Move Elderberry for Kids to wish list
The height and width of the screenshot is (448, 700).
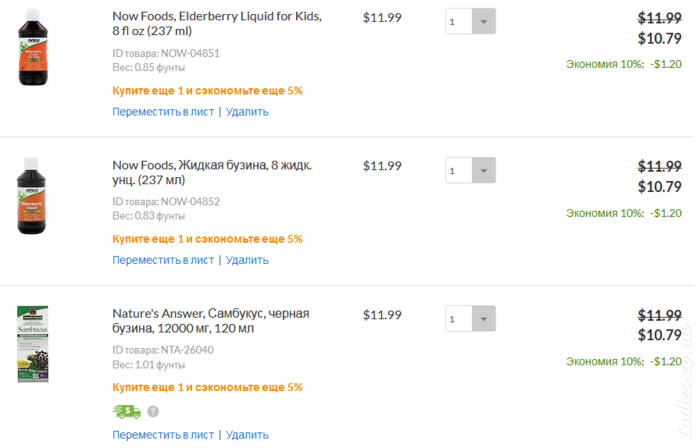pos(163,112)
